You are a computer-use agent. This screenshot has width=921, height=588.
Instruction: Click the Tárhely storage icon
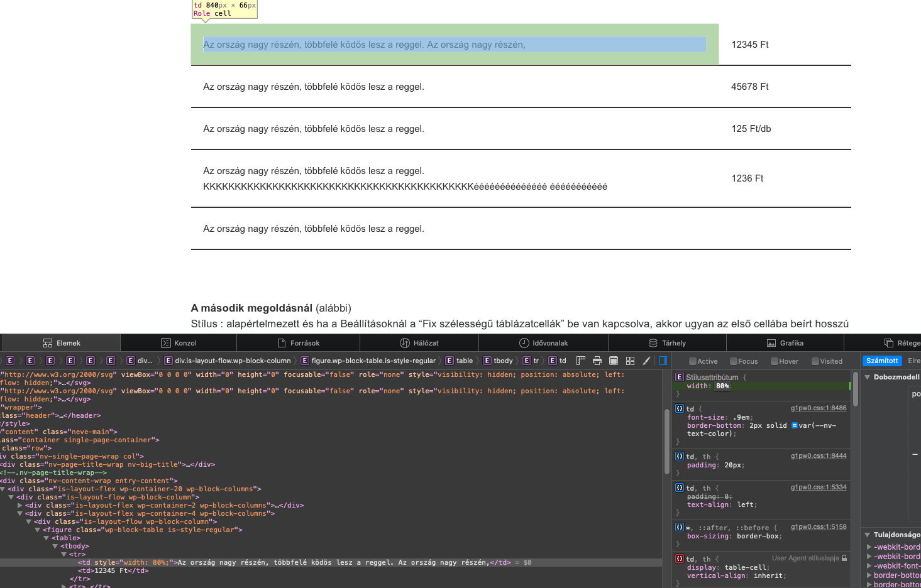click(653, 343)
